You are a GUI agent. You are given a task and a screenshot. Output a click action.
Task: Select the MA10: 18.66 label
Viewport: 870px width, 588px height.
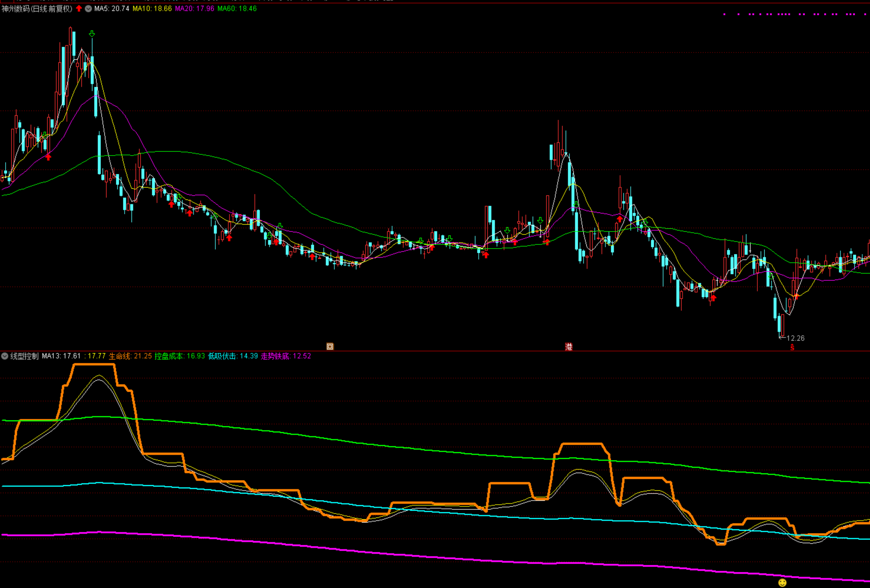(152, 9)
